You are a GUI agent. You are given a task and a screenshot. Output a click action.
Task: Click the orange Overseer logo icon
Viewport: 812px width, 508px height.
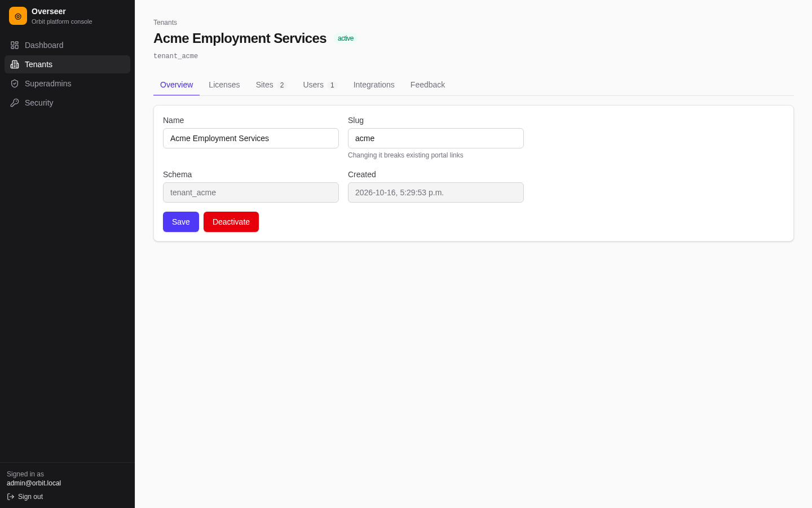point(18,16)
